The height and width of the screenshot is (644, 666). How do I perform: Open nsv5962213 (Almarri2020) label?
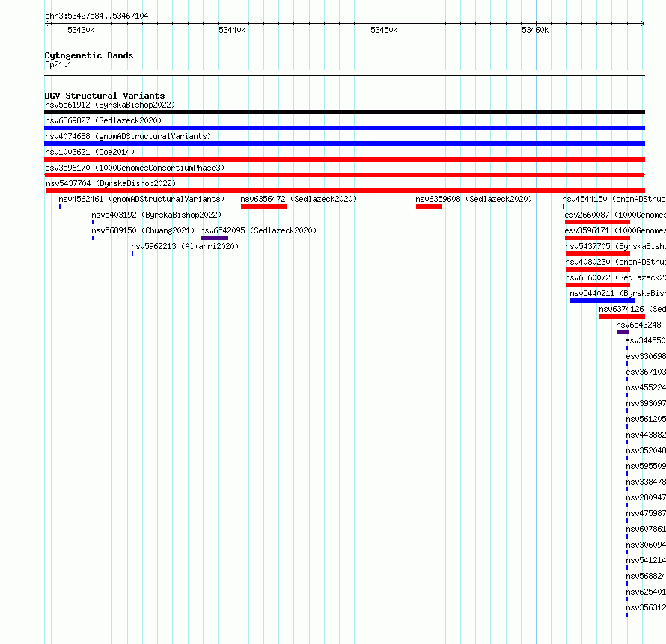click(x=185, y=246)
